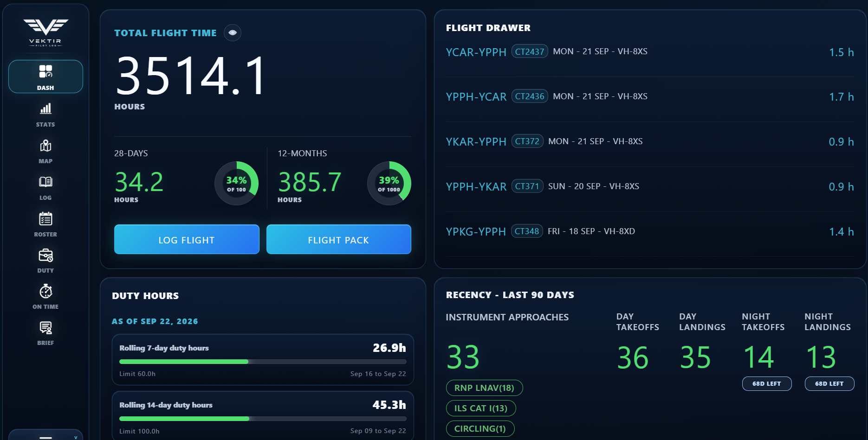Click the Log Flight button
Viewport: 868px width, 440px height.
click(187, 240)
